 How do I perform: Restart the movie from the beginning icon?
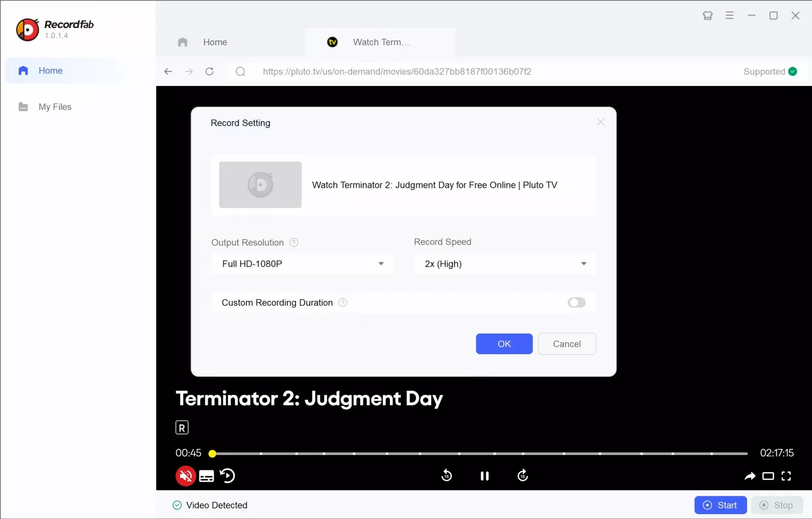(228, 476)
